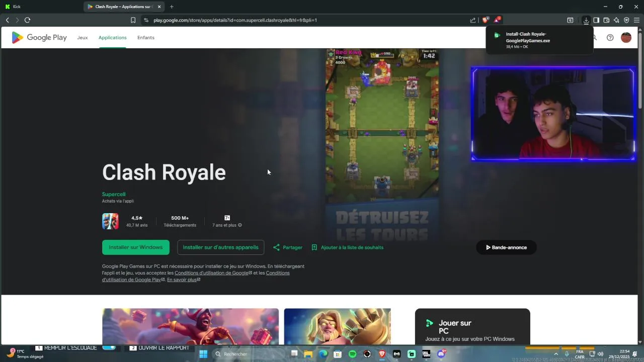The width and height of the screenshot is (644, 362).
Task: Open Google Play help icon
Action: pyautogui.click(x=610, y=38)
